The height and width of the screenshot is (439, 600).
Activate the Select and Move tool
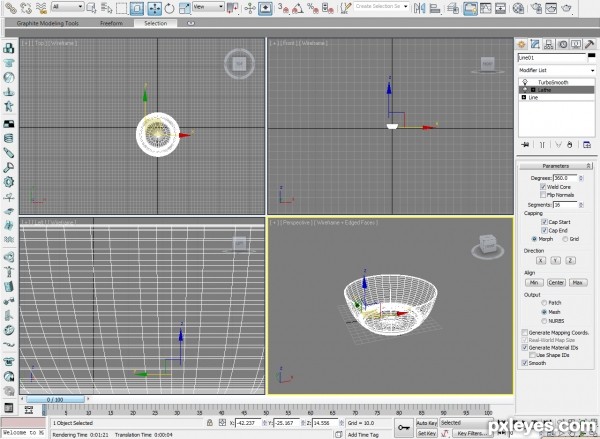(155, 8)
